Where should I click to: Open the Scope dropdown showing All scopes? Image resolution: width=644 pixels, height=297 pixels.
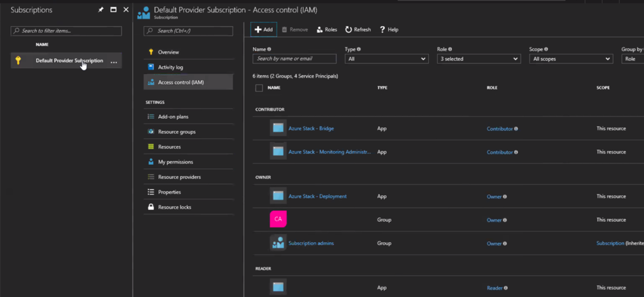[x=571, y=59]
